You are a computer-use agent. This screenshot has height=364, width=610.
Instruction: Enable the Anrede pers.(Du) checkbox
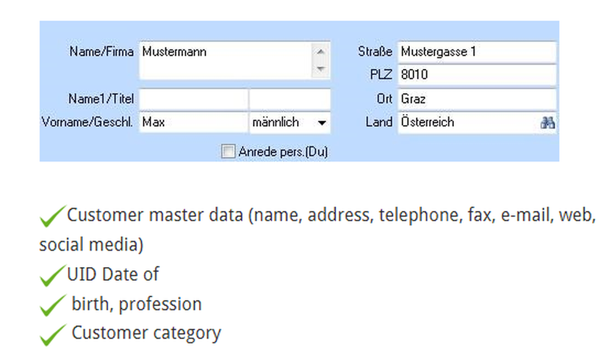(x=228, y=152)
